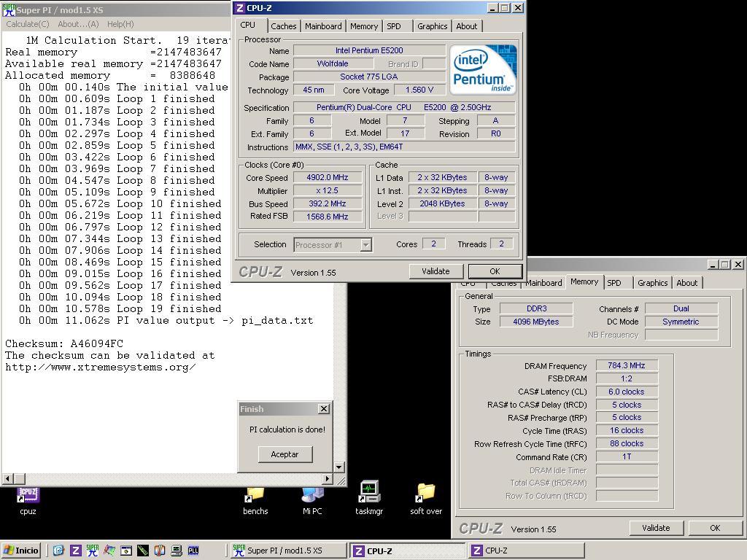Click the window-with-gear quick launch icon
Viewport: 747px width, 560px height.
click(125, 551)
